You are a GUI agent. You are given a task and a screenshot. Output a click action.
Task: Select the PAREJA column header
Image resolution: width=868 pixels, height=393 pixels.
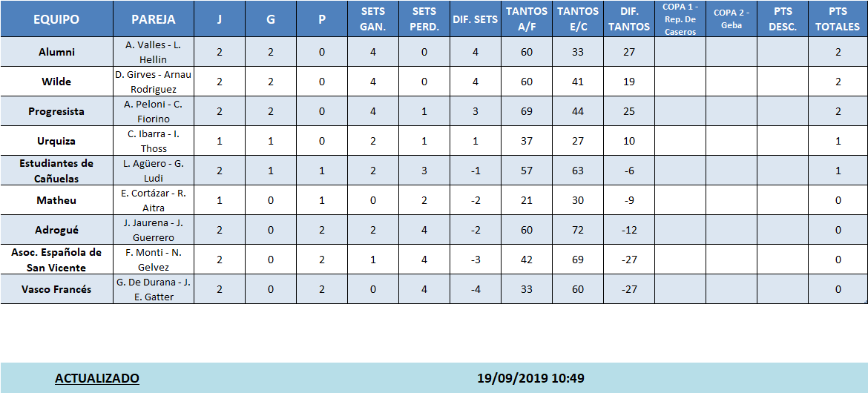click(x=154, y=19)
